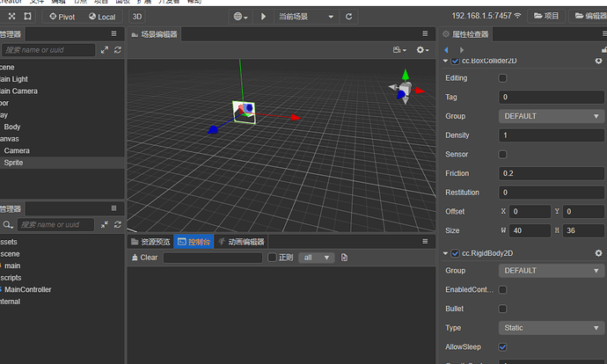Viewport: 607px width, 364px height.
Task: Open the console log level all dropdown
Action: click(317, 258)
